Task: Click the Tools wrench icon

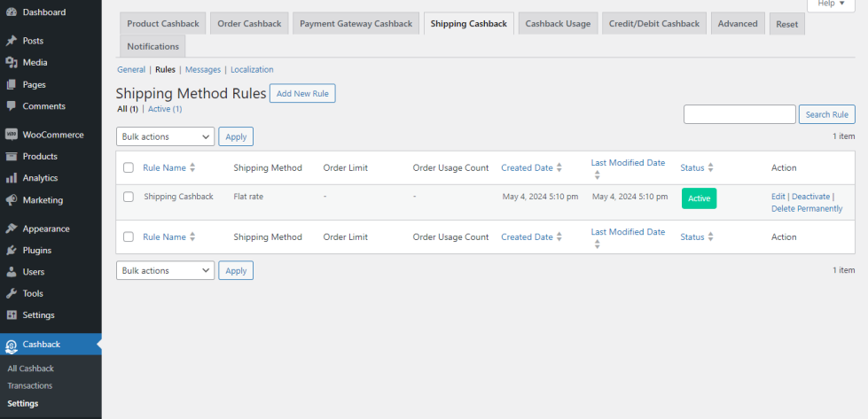Action: click(x=12, y=293)
